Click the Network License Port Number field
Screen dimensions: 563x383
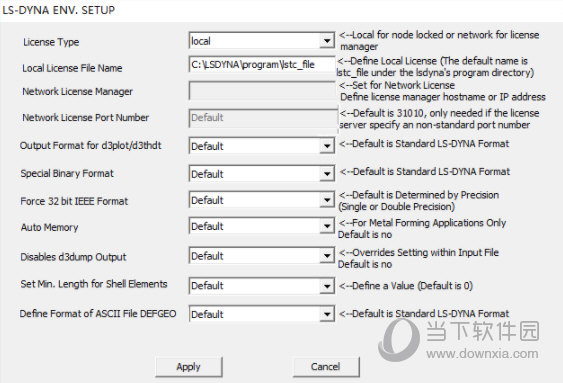[x=263, y=118]
